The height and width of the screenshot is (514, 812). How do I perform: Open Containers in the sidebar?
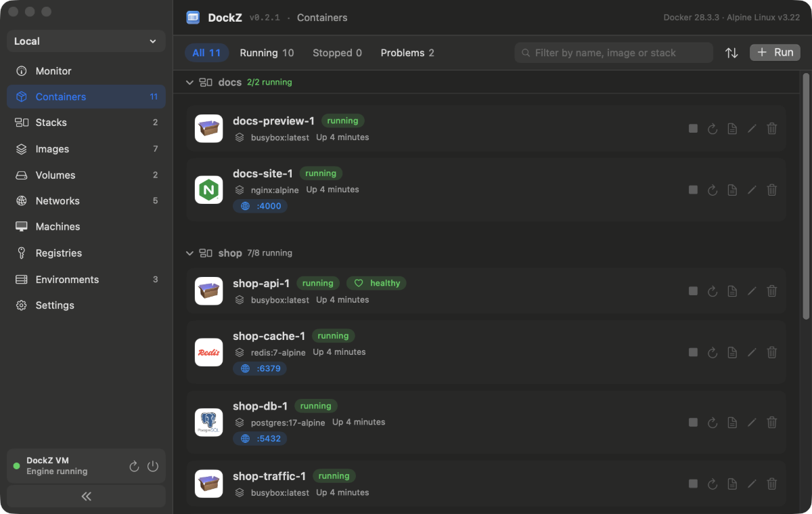86,97
